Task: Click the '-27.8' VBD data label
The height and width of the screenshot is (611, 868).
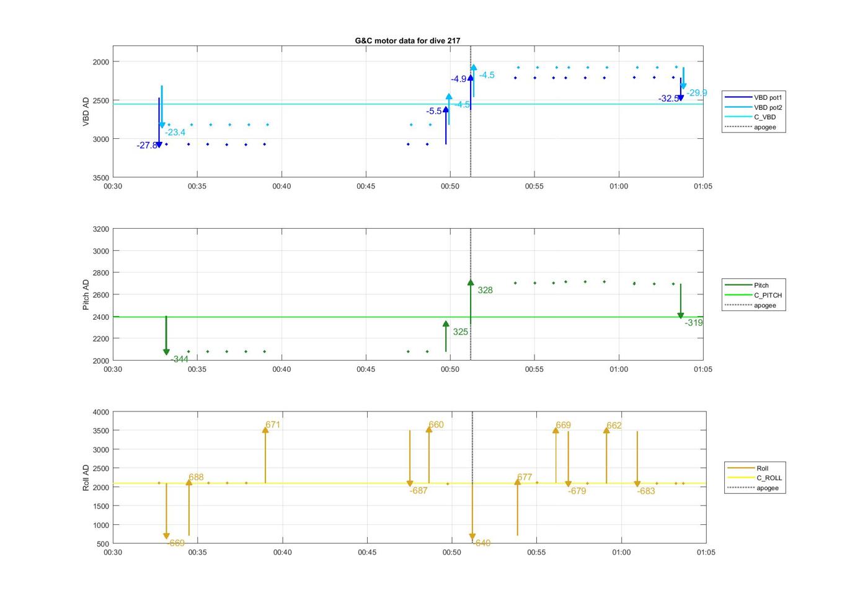Action: click(147, 146)
